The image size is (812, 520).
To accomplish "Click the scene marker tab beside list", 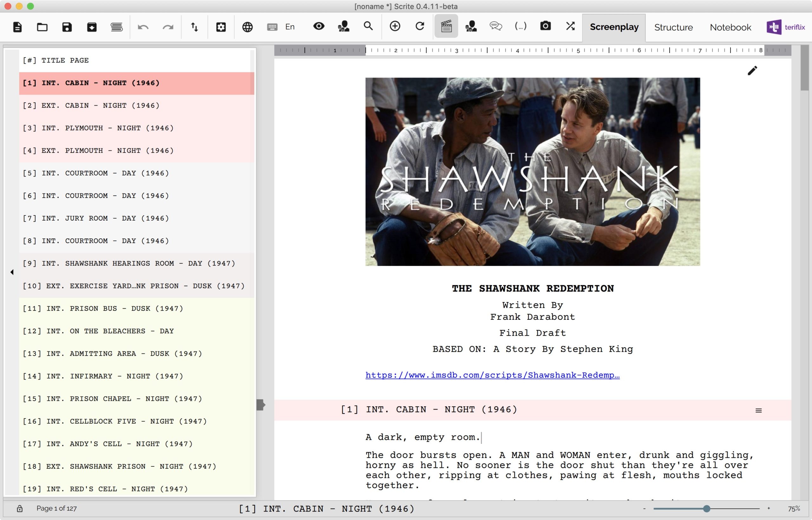I will click(260, 405).
